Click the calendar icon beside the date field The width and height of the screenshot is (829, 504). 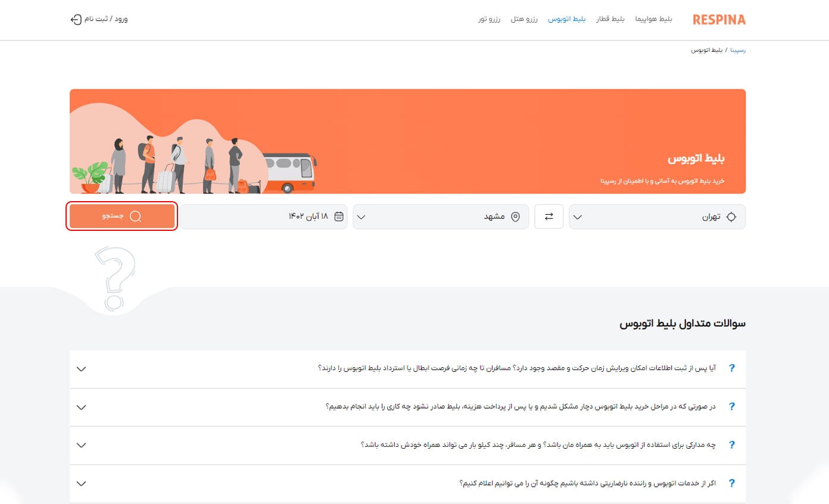coord(338,217)
